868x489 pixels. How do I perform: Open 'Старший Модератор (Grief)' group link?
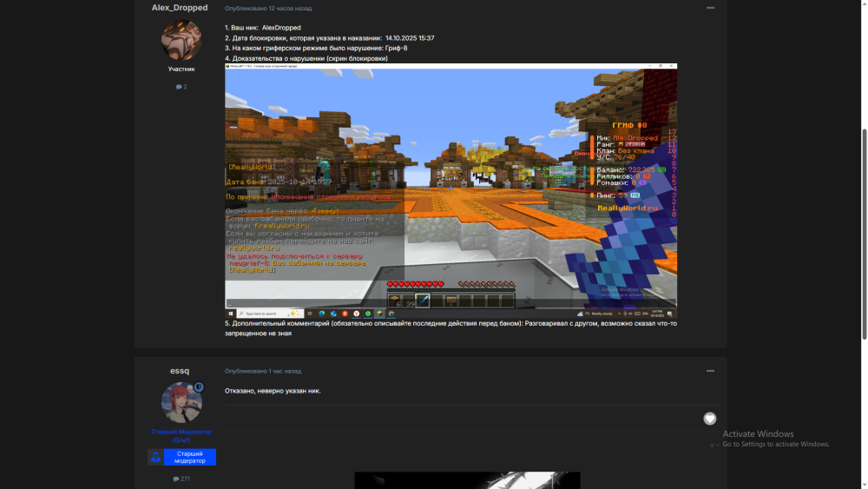(x=181, y=436)
